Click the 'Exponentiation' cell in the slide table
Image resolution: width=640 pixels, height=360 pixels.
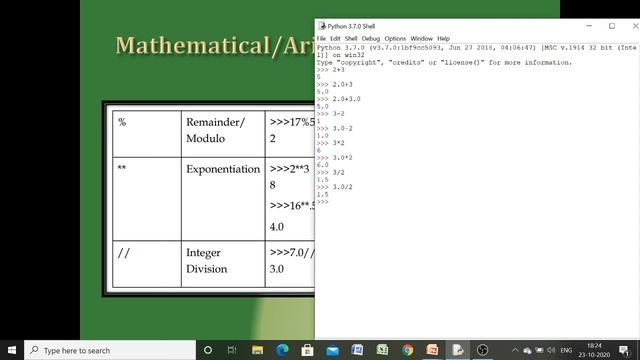click(223, 199)
